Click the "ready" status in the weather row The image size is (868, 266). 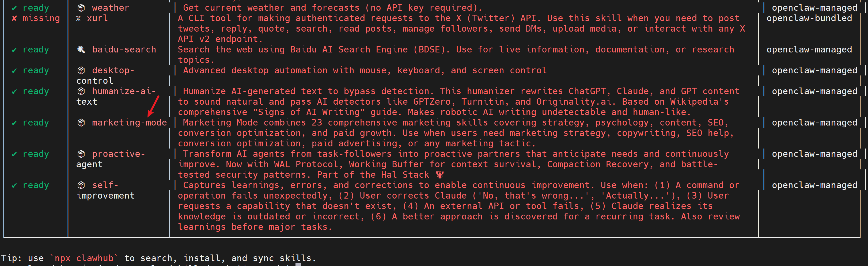(x=36, y=8)
